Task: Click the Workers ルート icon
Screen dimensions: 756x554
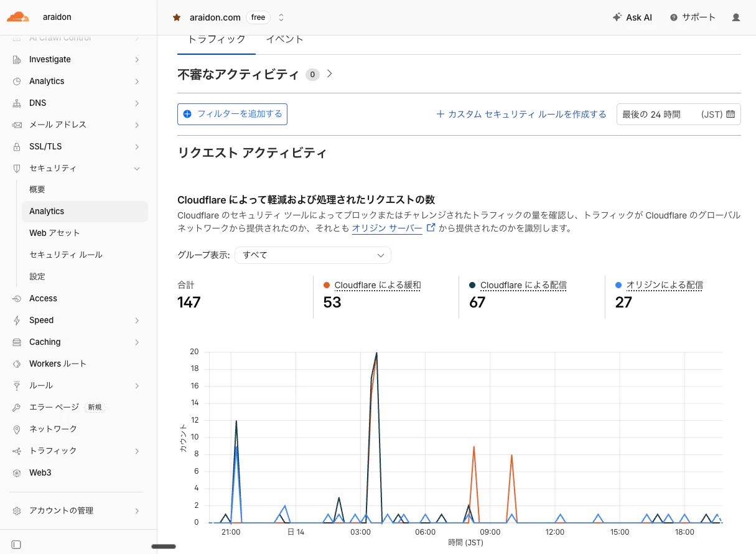Action: (17, 364)
